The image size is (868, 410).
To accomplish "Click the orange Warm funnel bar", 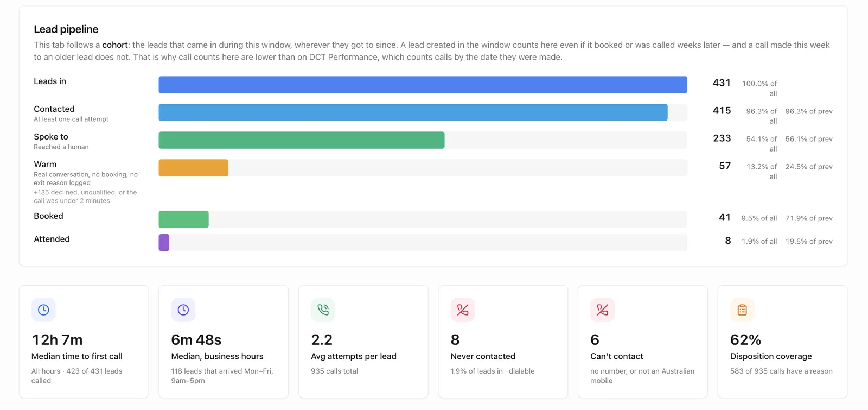I will (193, 168).
